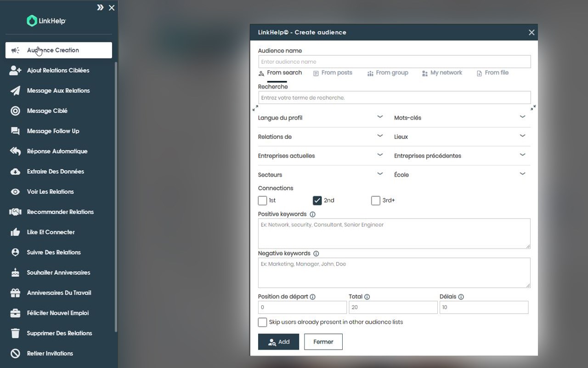The image size is (588, 368).
Task: Open Retirer Invitations from sidebar
Action: (59, 354)
